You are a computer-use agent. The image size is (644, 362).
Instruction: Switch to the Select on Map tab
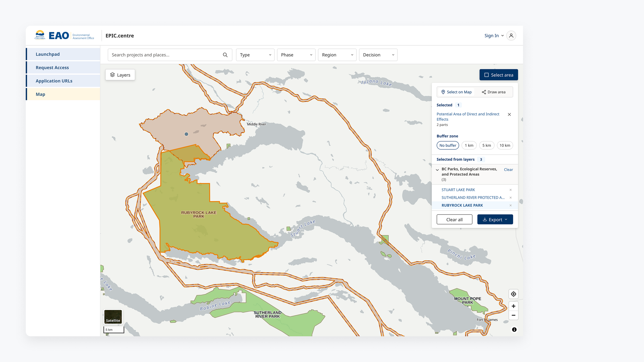pyautogui.click(x=456, y=92)
